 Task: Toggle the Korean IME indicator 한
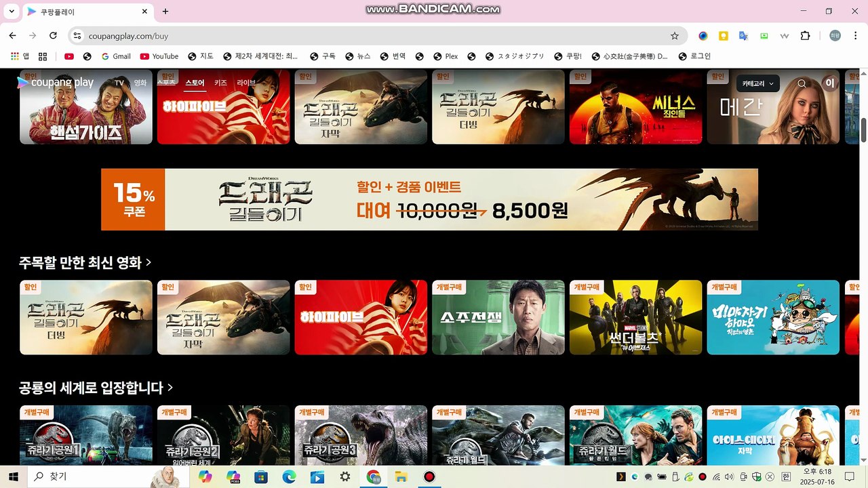tap(786, 476)
